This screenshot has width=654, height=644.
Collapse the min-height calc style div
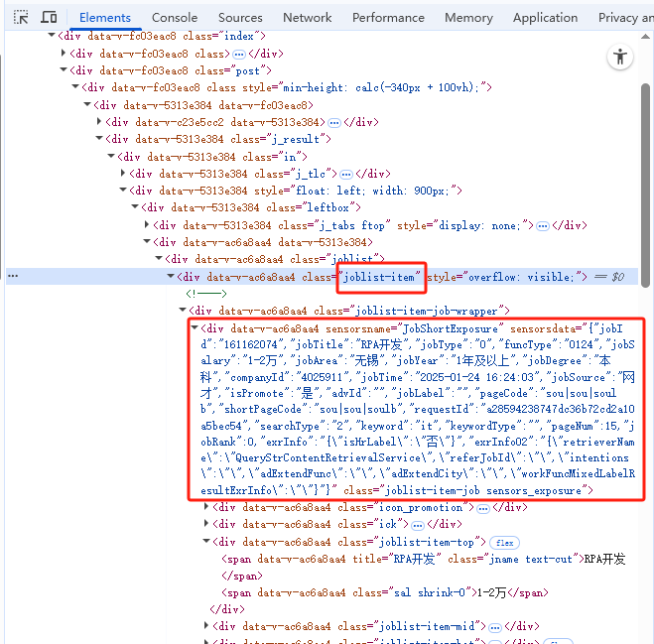click(75, 86)
